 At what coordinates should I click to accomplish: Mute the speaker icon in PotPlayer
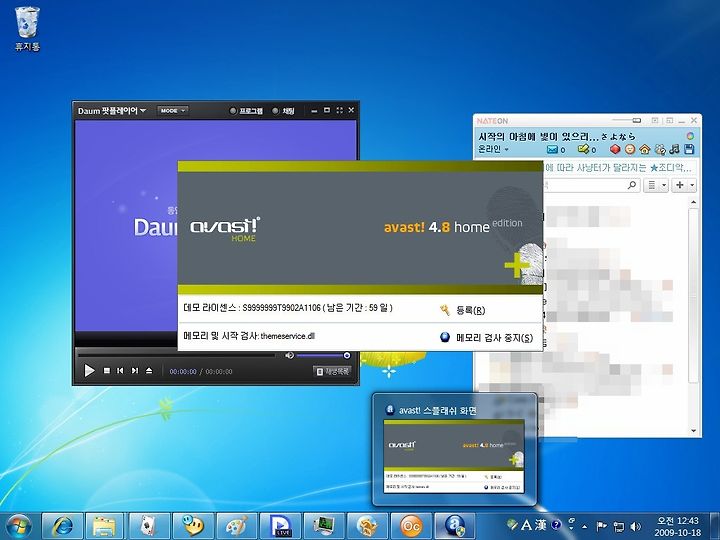(x=289, y=355)
